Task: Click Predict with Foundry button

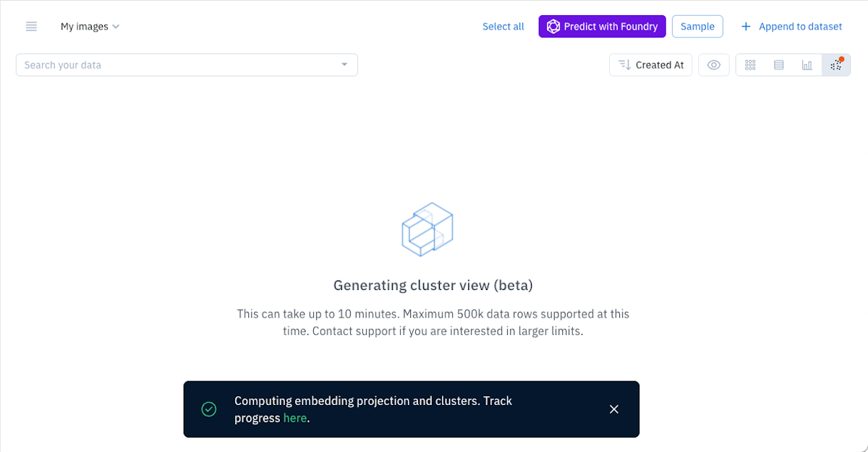Action: (x=602, y=27)
